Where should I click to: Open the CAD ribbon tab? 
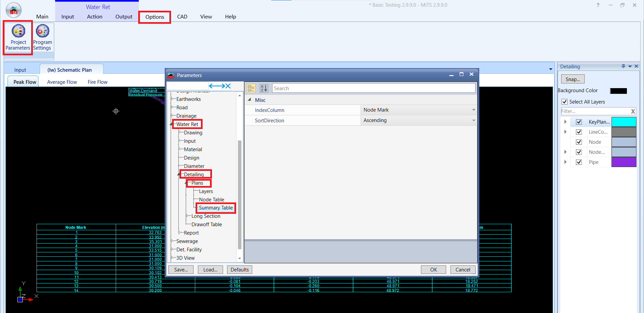point(182,16)
